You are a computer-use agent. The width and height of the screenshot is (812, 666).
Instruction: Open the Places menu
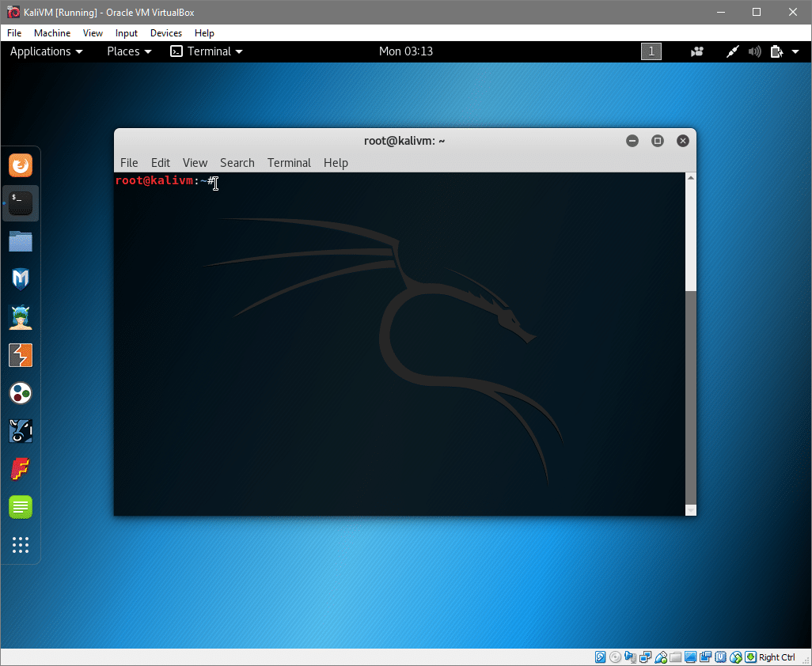pos(128,51)
